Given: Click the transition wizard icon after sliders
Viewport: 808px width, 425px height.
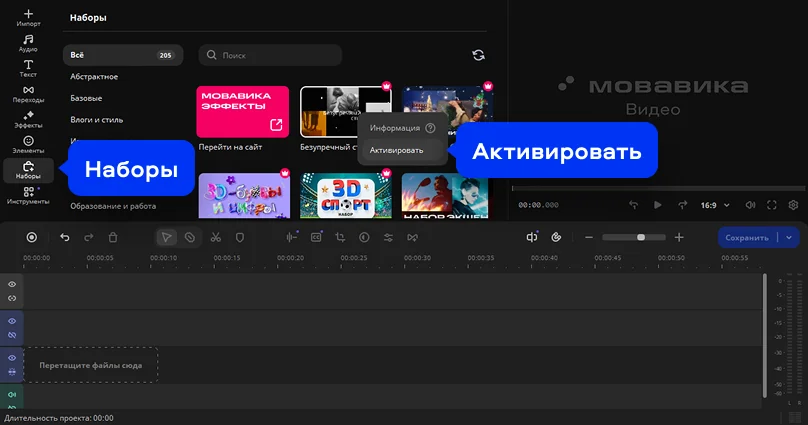Looking at the screenshot, I should coord(412,237).
